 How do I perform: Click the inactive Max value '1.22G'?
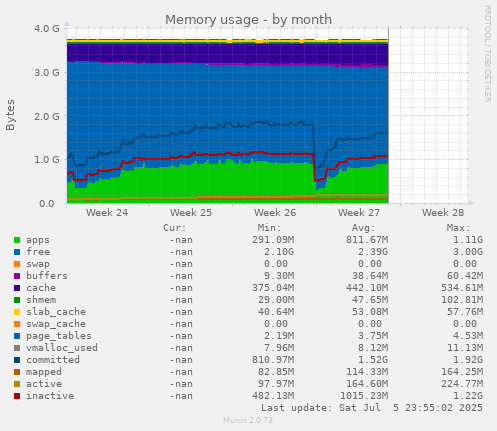click(468, 396)
